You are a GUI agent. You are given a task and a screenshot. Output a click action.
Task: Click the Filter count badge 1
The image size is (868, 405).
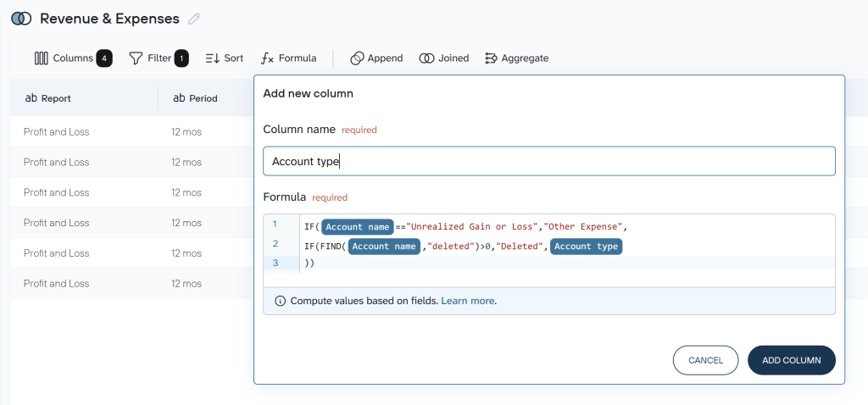pyautogui.click(x=181, y=58)
